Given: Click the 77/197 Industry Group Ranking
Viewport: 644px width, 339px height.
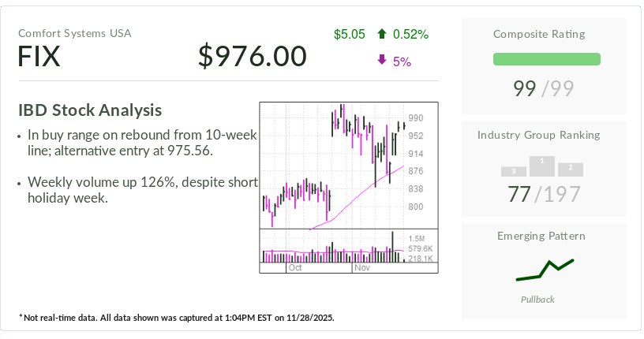Looking at the screenshot, I should 545,194.
